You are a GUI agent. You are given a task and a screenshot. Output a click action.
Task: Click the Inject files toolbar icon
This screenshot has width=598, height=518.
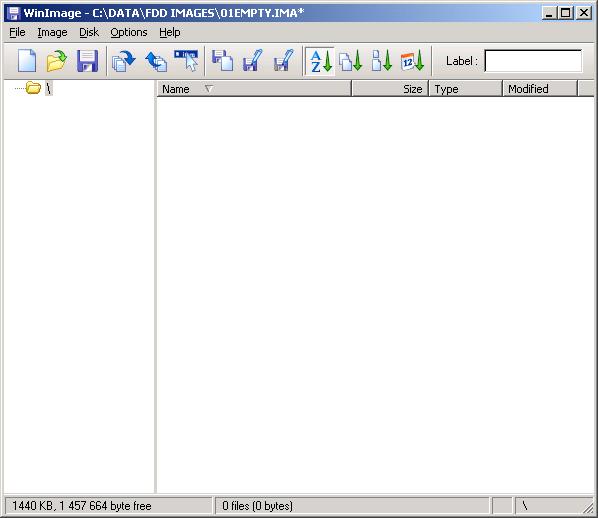[222, 60]
